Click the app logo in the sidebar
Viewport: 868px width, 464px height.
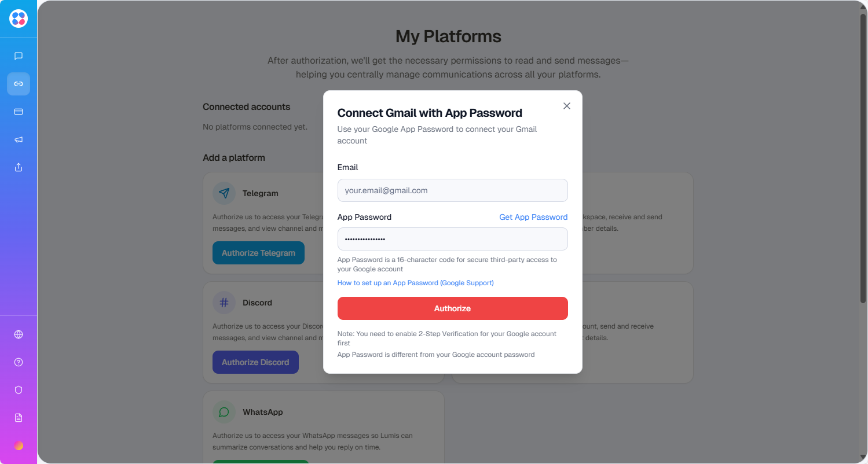coord(19,19)
